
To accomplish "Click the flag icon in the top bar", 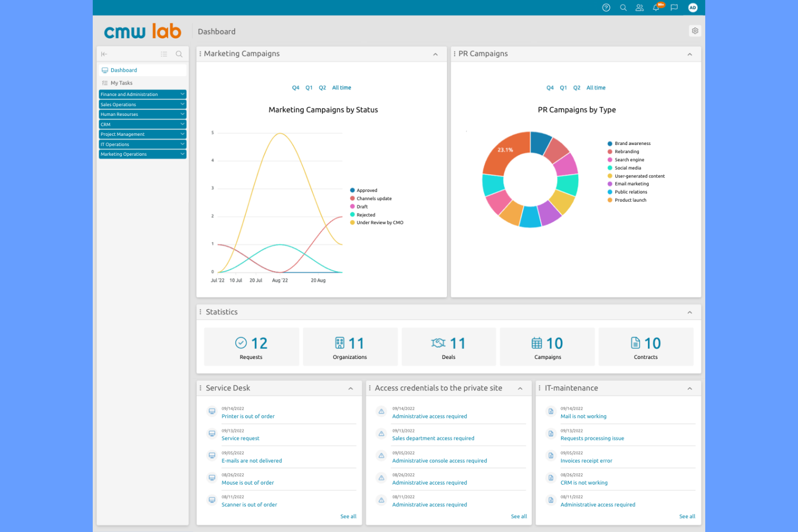I will [x=673, y=8].
